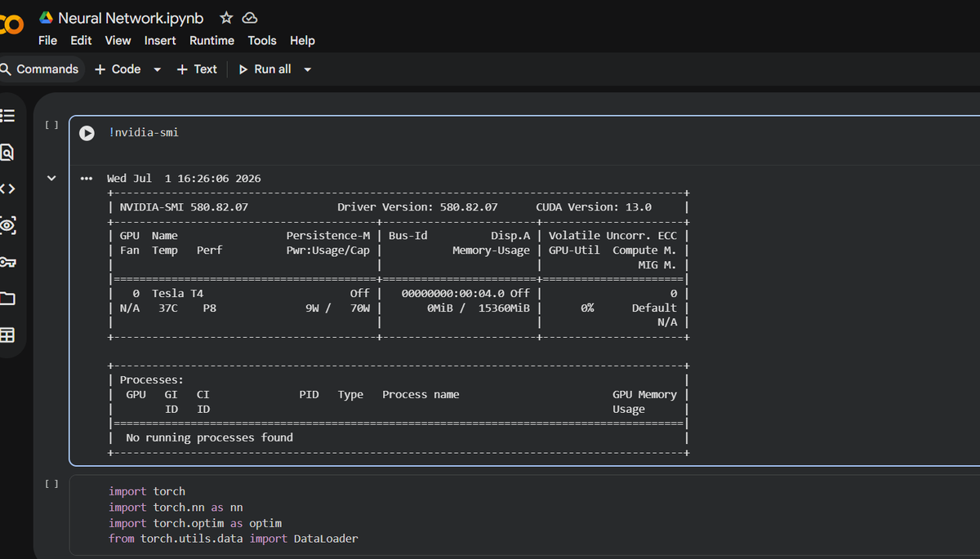Open the Insert menu
This screenshot has width=980, height=559.
click(x=160, y=41)
